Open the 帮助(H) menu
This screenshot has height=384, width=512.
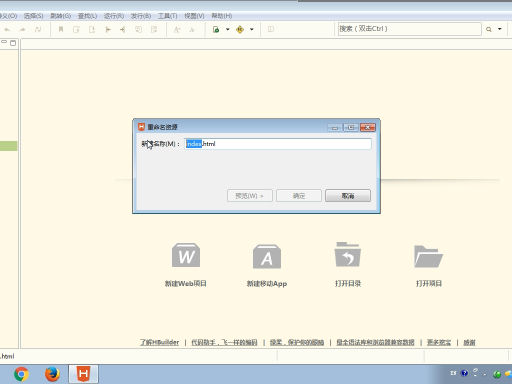(x=222, y=16)
